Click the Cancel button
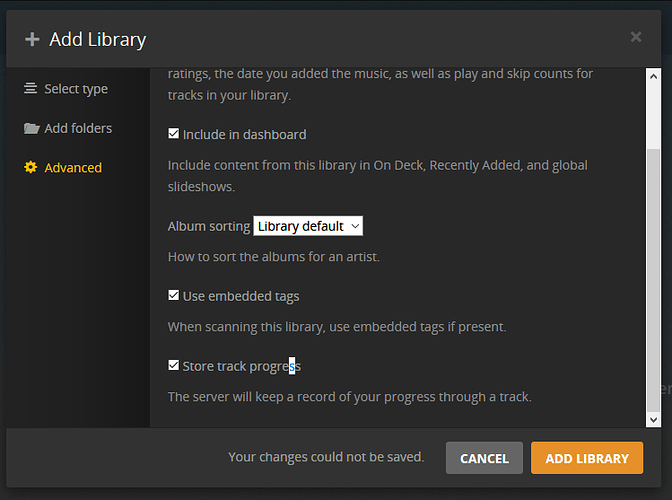672x500 pixels. (484, 458)
